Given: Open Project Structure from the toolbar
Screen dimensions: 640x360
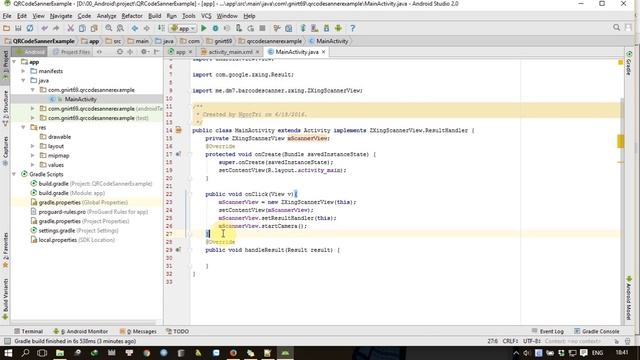Looking at the screenshot, I should coord(289,28).
